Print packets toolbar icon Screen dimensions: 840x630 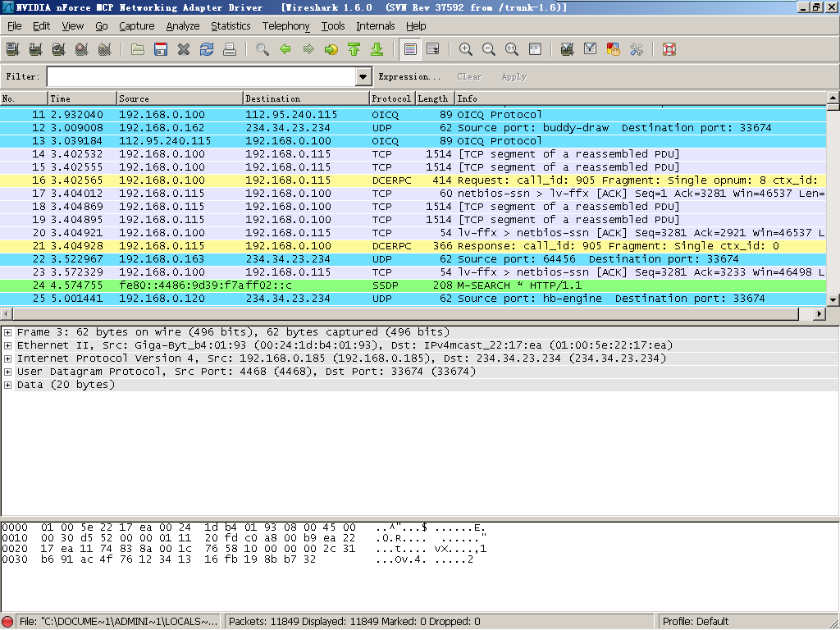point(230,49)
